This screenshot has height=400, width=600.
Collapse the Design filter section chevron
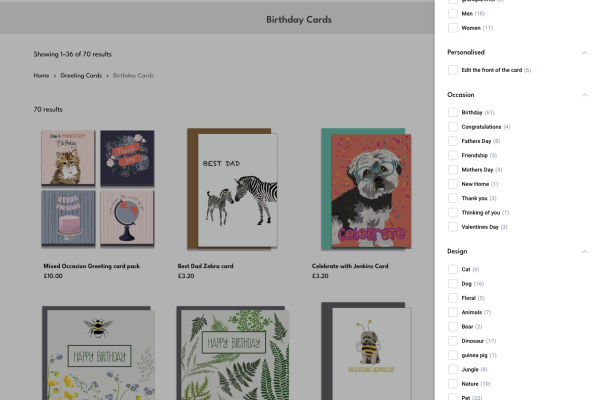coord(584,252)
